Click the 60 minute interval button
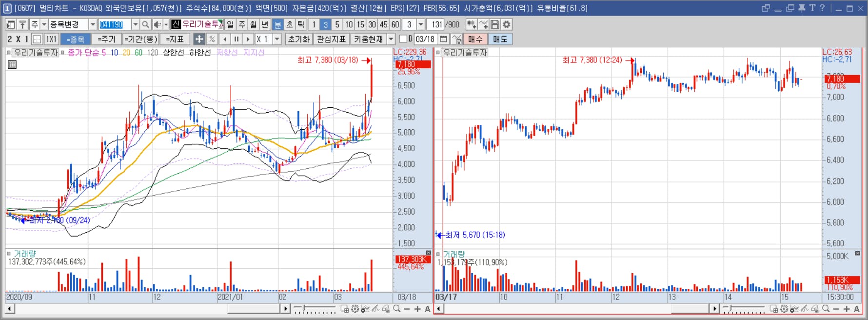Image resolution: width=868 pixels, height=320 pixels. (x=395, y=24)
